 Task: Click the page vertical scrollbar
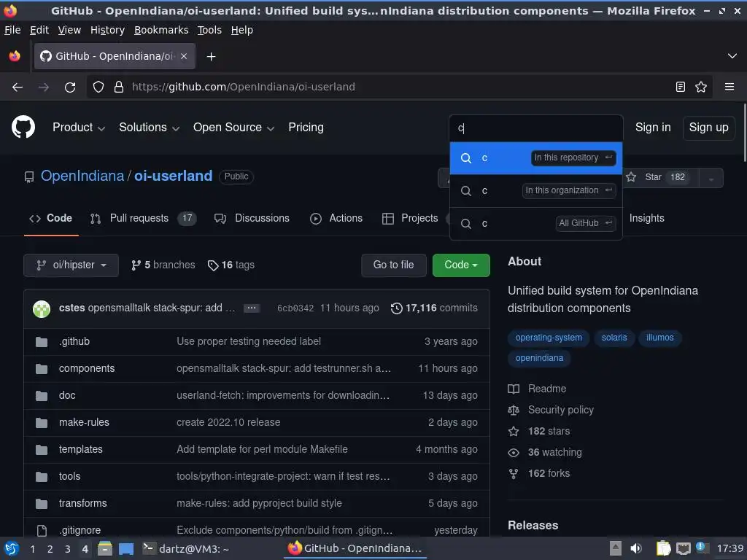coord(744,133)
